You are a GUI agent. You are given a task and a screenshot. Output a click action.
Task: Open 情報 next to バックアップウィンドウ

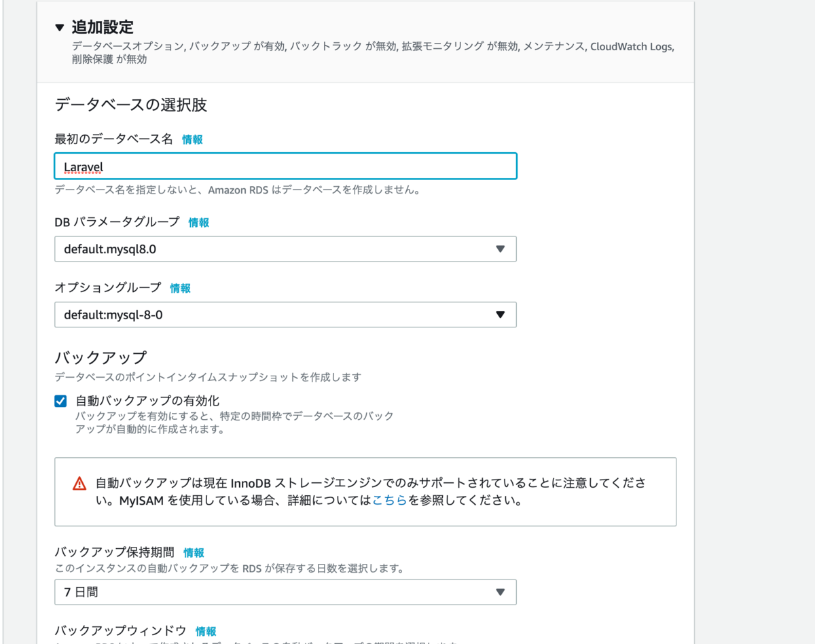point(206,631)
